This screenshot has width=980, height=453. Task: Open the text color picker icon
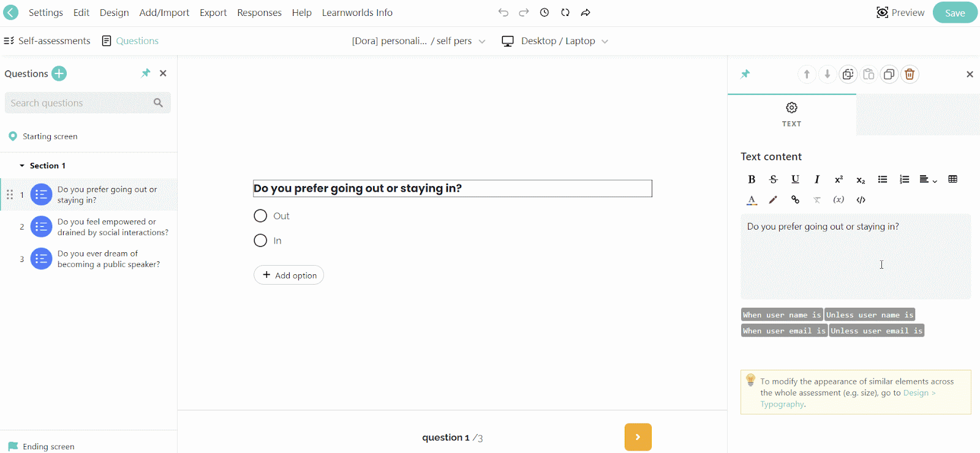click(x=752, y=200)
